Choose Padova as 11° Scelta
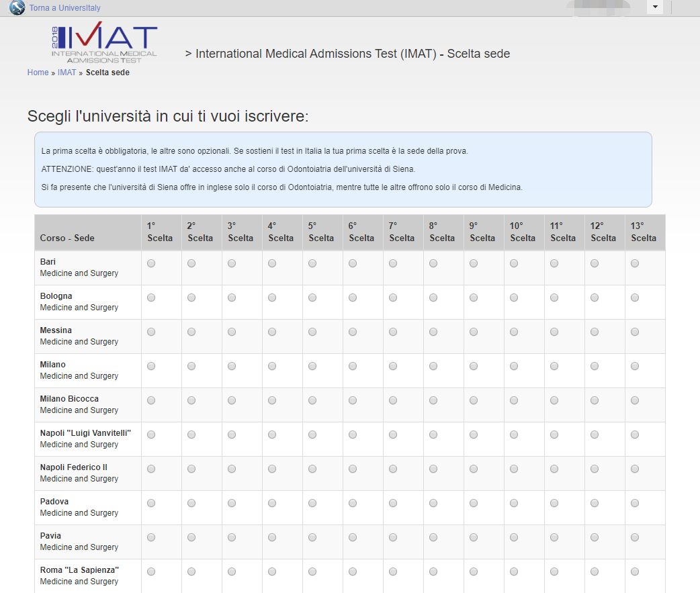The image size is (700, 593). [554, 503]
